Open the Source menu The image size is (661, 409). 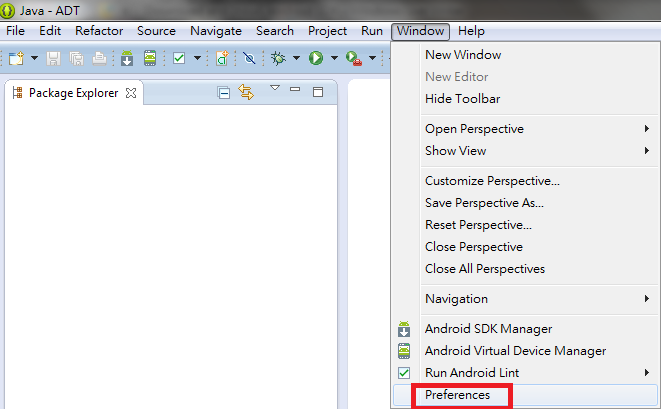156,31
